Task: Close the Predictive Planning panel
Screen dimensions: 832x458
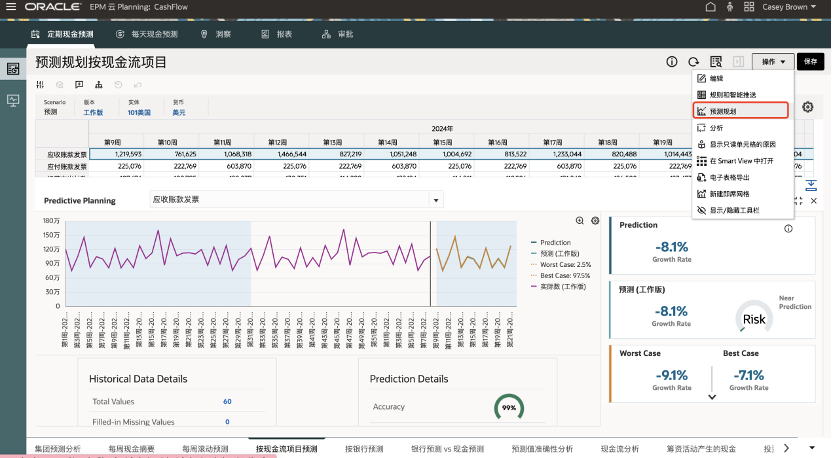Action: [x=813, y=201]
